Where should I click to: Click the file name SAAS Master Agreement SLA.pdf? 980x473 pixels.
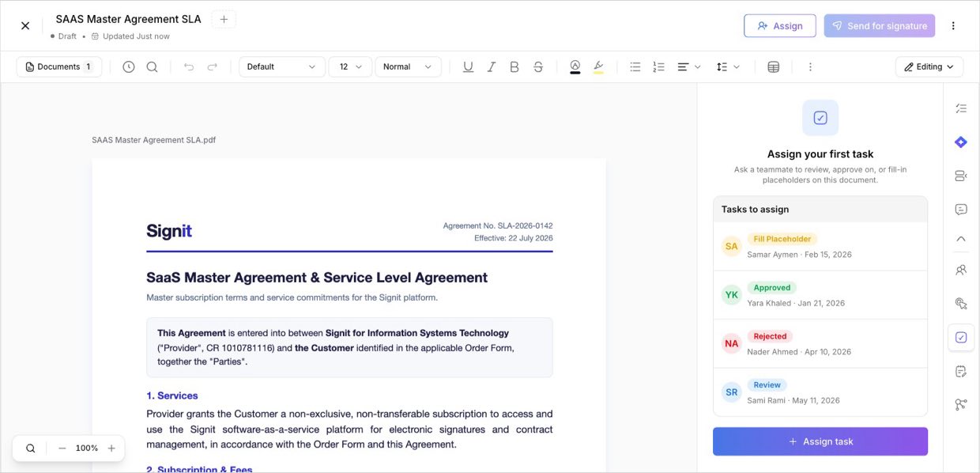(153, 140)
